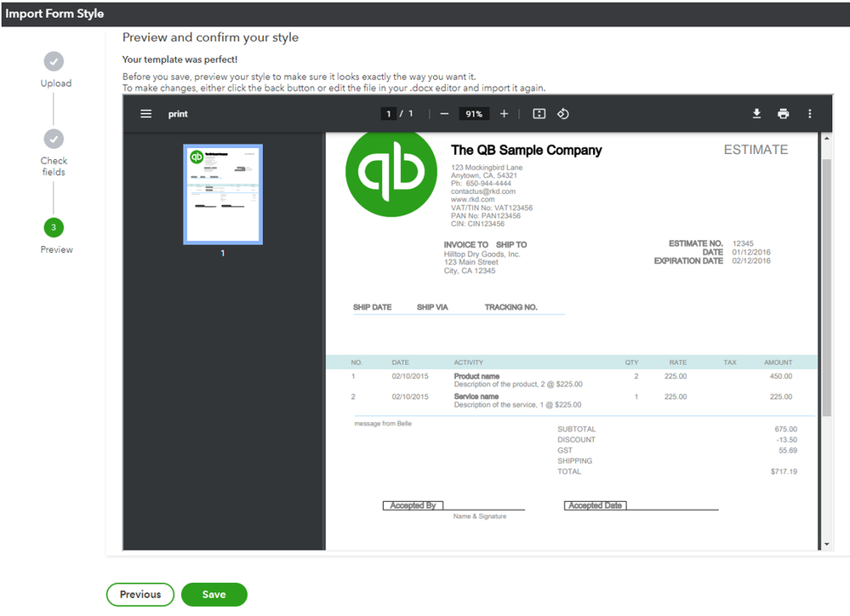Click the Previous button
The height and width of the screenshot is (616, 850).
tap(140, 595)
